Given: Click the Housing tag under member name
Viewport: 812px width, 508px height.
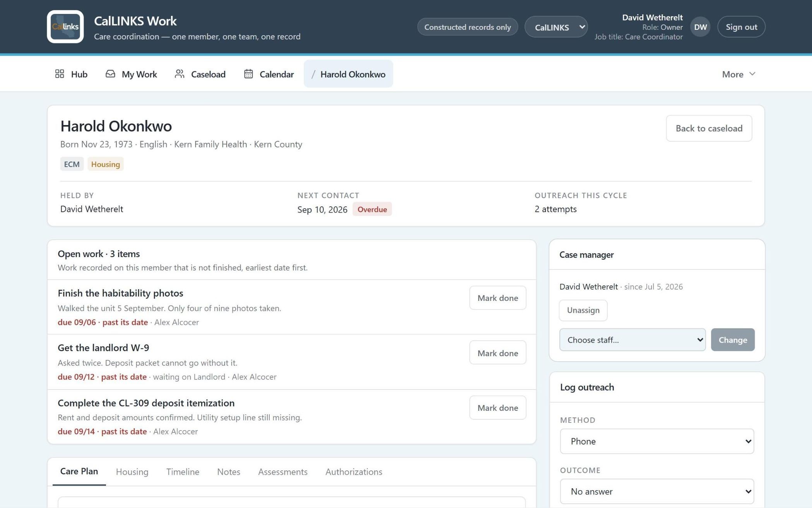Looking at the screenshot, I should (x=105, y=164).
